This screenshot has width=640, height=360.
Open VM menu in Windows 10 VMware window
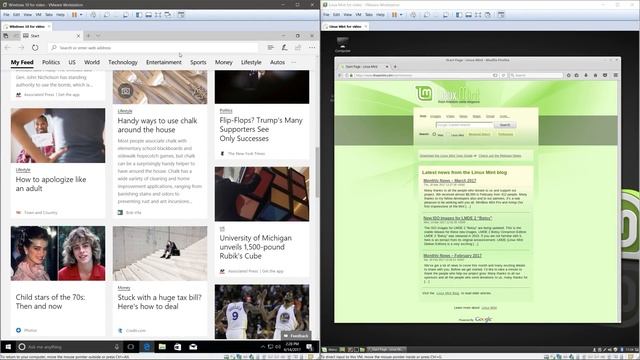[38, 15]
